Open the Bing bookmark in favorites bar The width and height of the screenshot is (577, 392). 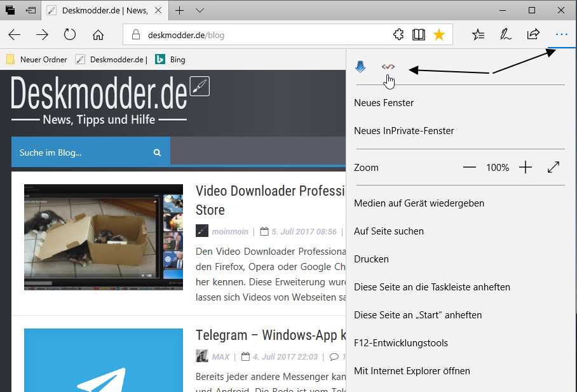click(170, 59)
